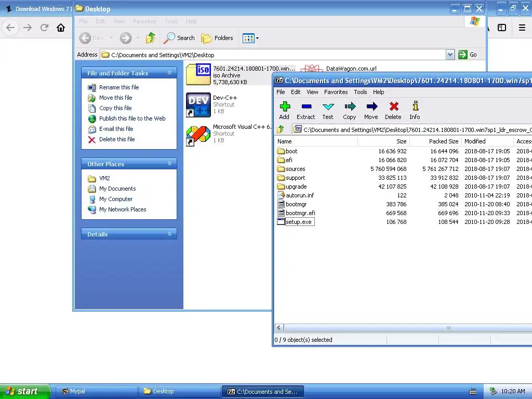
Task: Click the 7-Zip Extract button
Action: pyautogui.click(x=305, y=111)
